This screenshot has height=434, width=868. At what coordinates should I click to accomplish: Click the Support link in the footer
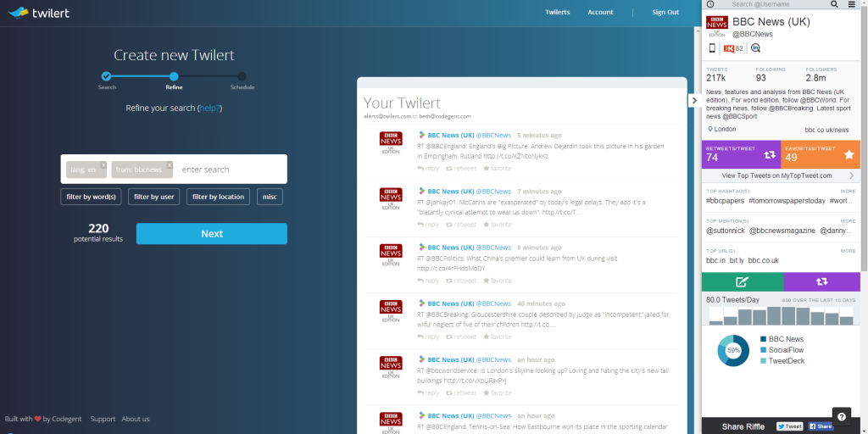click(x=103, y=419)
